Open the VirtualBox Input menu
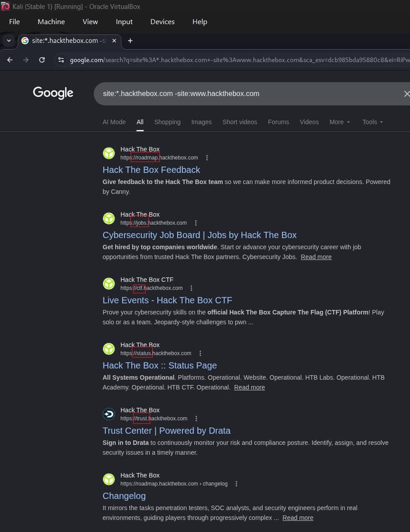The image size is (410, 532). point(124,22)
